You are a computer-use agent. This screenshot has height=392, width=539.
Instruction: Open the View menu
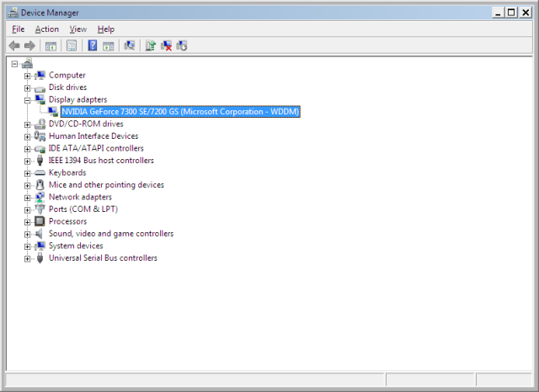point(78,29)
